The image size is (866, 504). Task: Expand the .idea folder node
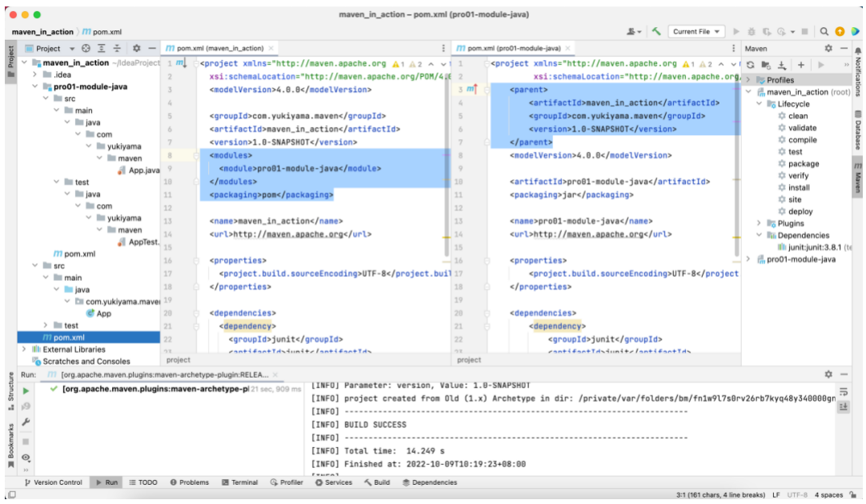click(x=35, y=74)
